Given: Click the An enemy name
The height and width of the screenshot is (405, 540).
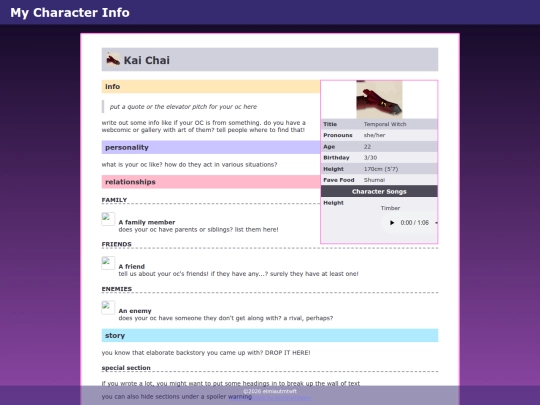Looking at the screenshot, I should [135, 311].
